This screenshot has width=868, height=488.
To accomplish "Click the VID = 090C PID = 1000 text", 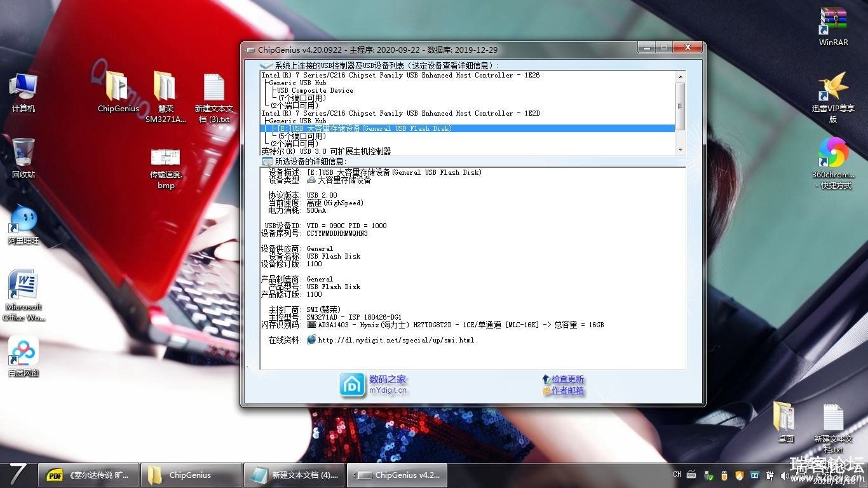I will [346, 226].
